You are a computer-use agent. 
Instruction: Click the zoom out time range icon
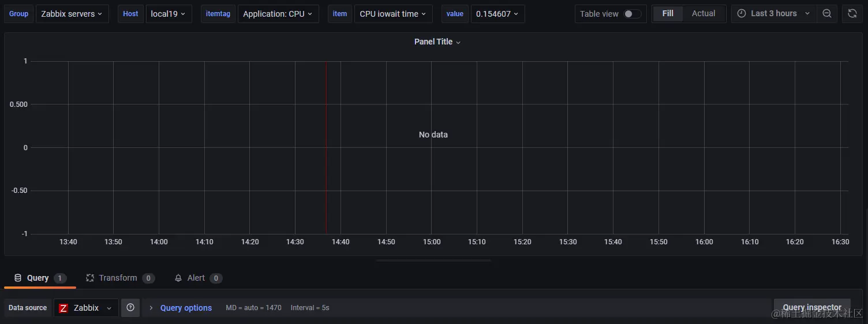[827, 14]
